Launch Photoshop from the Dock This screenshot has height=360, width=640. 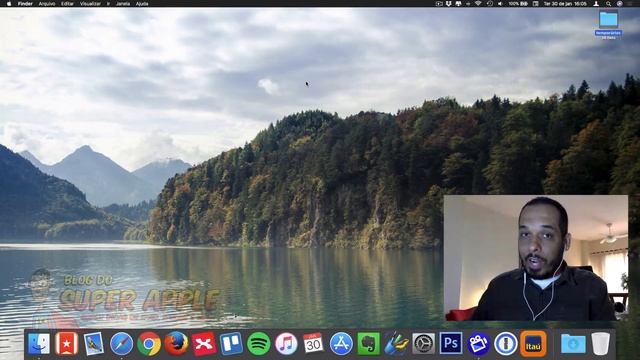coord(451,344)
